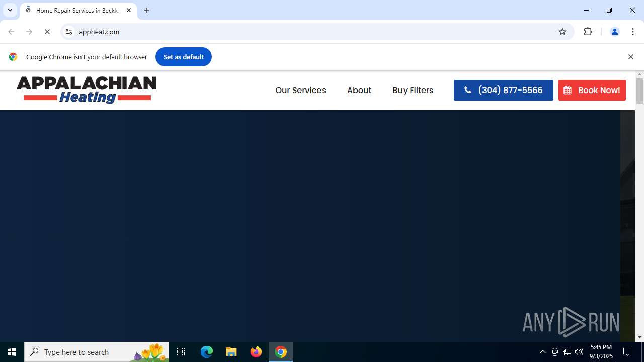Switch to Chrome on taskbar
The width and height of the screenshot is (644, 362).
[281, 352]
